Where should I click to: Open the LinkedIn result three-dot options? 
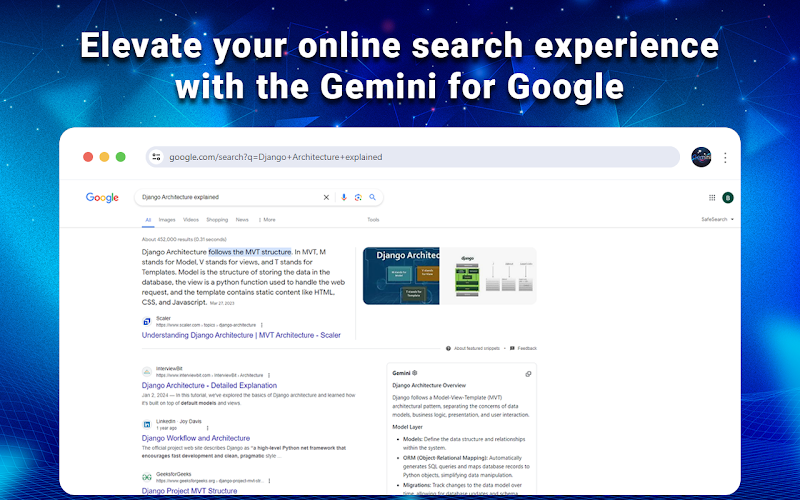pos(207,428)
